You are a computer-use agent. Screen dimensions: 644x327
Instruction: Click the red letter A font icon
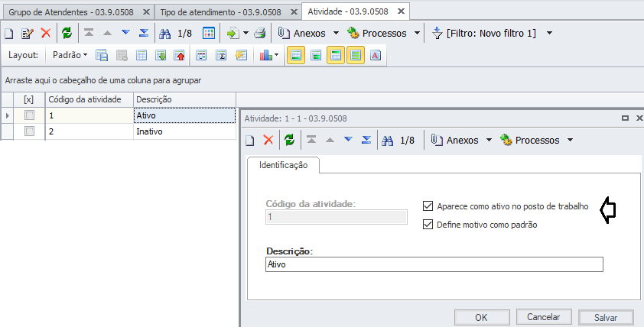[376, 55]
